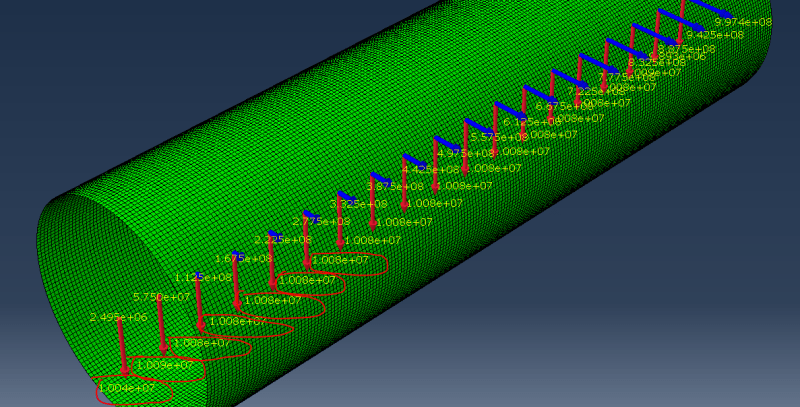The width and height of the screenshot is (800, 407).
Task: Click the 2.495e+06 load value label
Action: 118,317
